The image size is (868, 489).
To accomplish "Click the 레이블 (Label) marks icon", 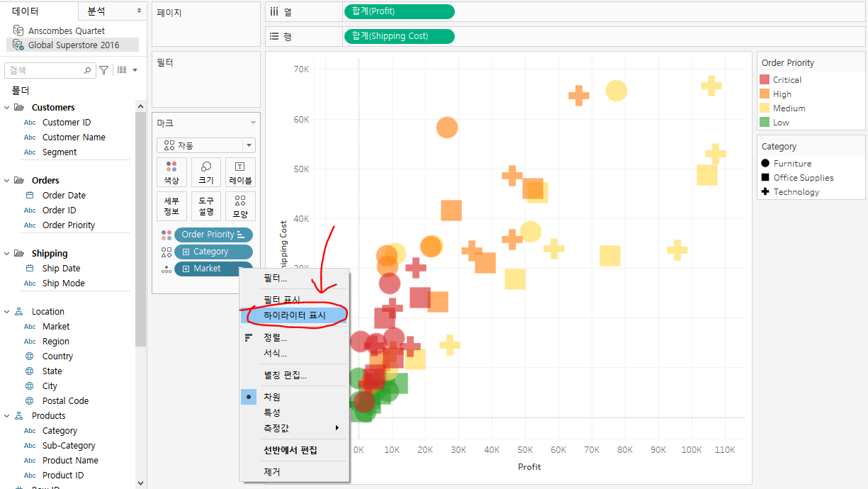I will point(239,172).
